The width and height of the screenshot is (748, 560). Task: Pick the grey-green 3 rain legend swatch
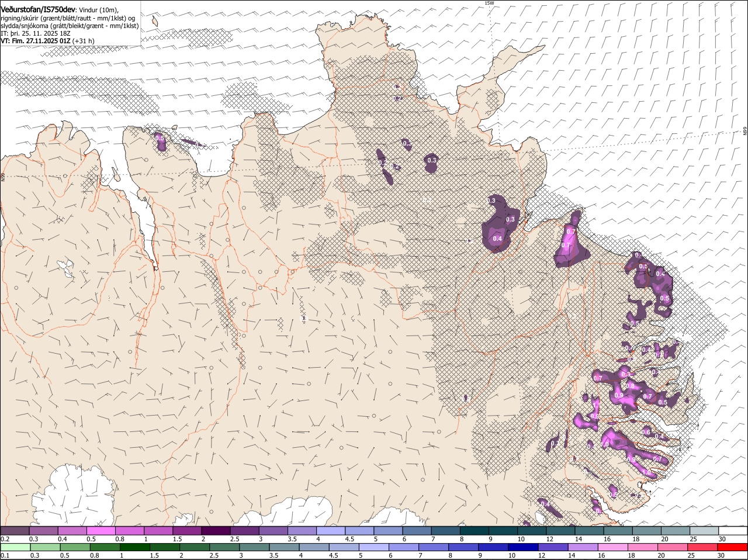pos(255,548)
